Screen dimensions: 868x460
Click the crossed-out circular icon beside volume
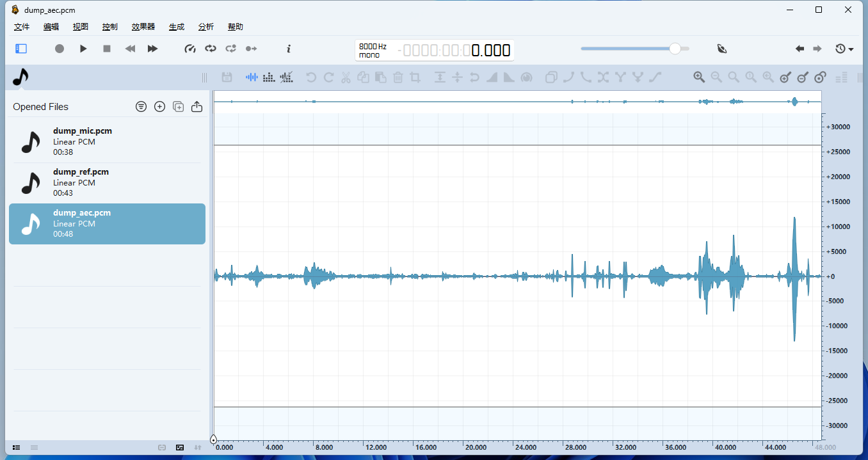(722, 49)
